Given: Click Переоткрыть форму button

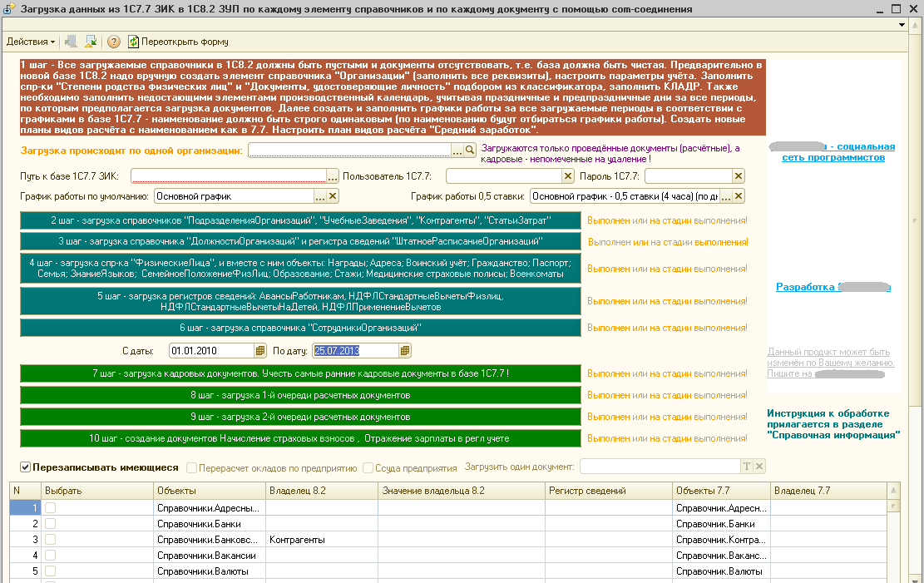Looking at the screenshot, I should [178, 42].
